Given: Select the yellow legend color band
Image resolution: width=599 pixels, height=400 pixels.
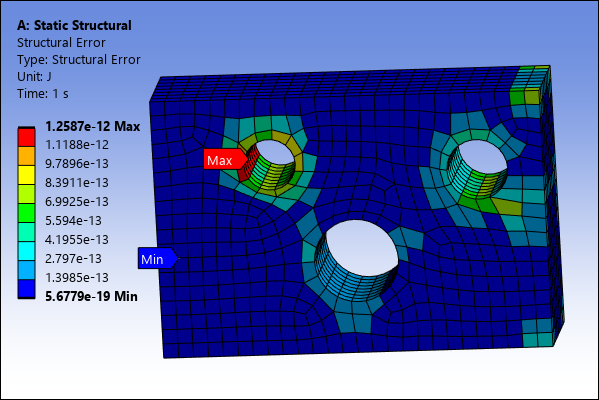Looking at the screenshot, I should 26,175.
